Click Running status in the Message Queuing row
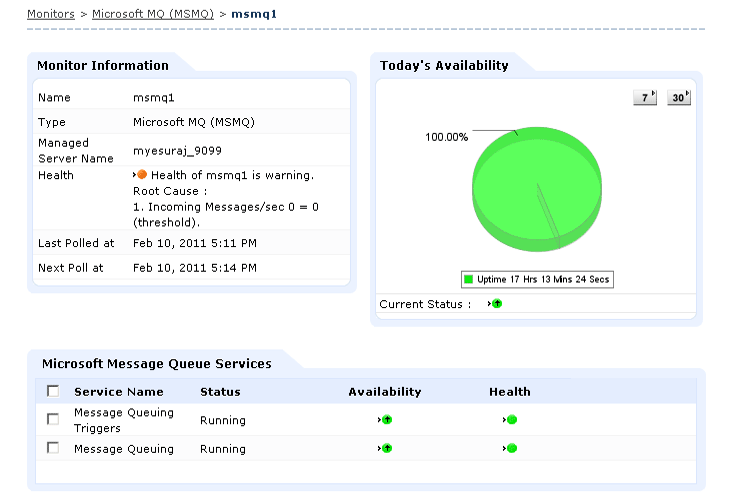731x502 pixels. (223, 449)
